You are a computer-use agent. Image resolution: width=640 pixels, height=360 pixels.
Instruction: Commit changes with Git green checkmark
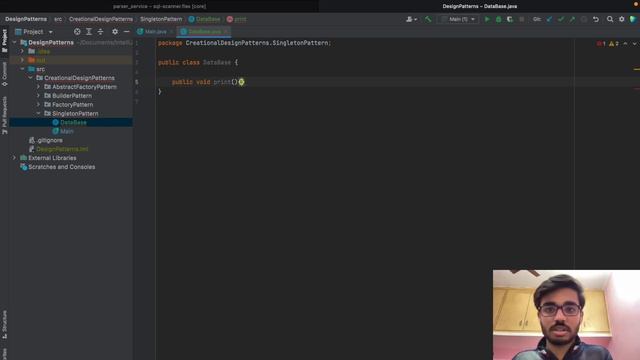point(561,19)
